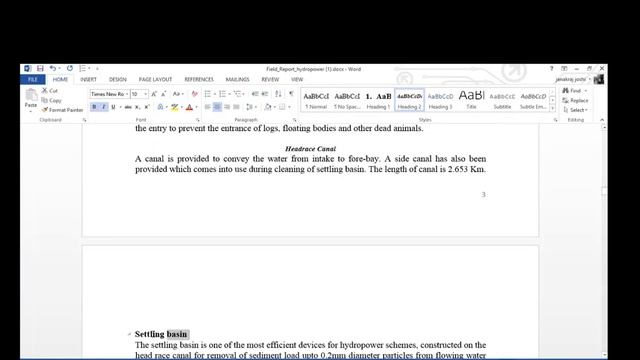640x360 pixels.
Task: Increase paragraph indent
Action: point(265,94)
